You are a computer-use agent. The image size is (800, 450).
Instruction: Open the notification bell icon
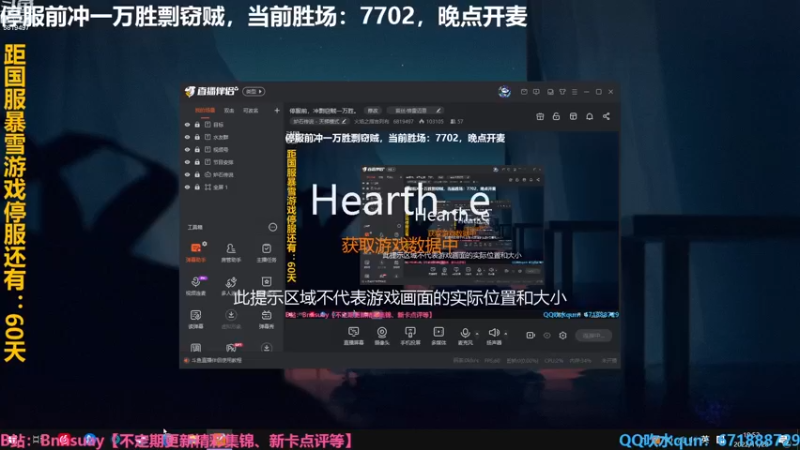(589, 116)
